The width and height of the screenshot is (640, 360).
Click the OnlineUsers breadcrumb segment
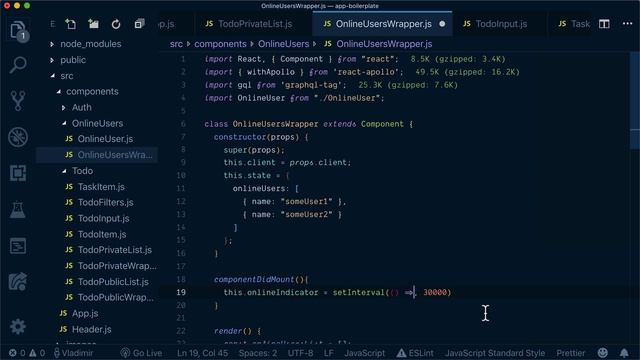[283, 44]
